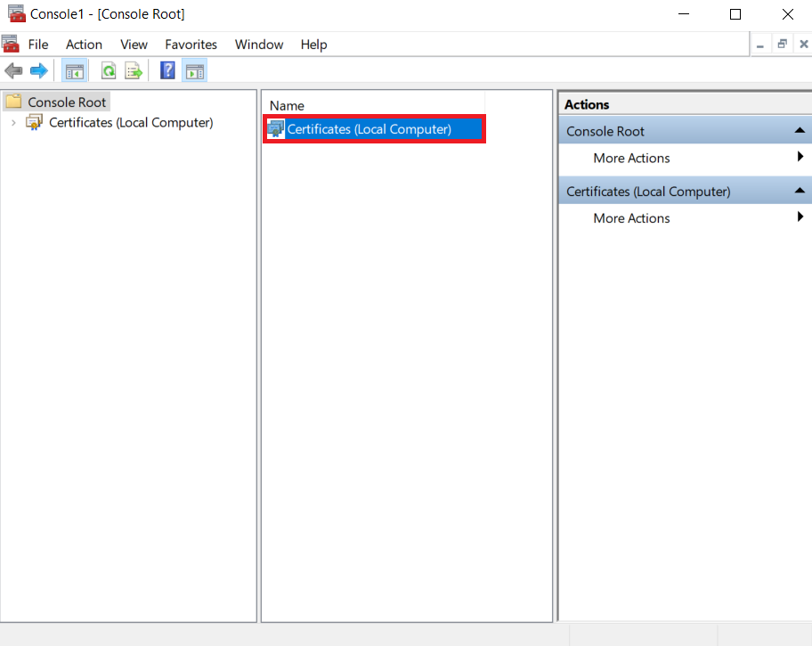Screen dimensions: 812x646
Task: Click the Refresh toolbar icon
Action: (x=109, y=70)
